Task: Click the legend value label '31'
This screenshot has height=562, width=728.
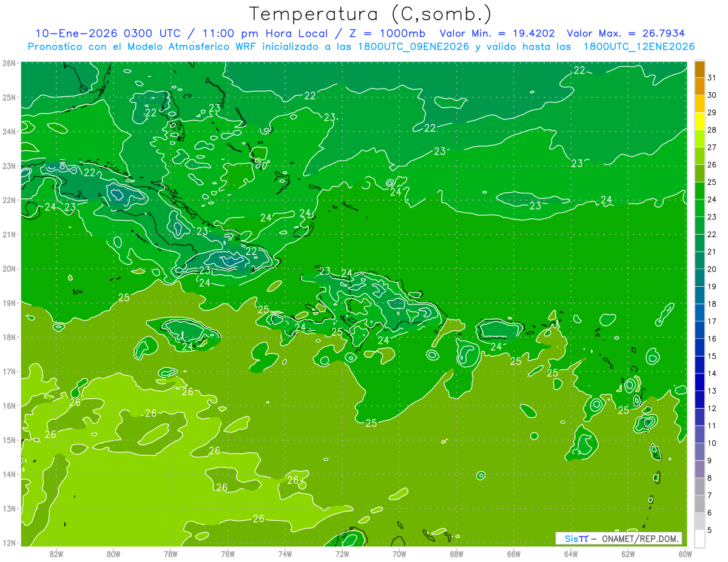Action: (x=712, y=78)
